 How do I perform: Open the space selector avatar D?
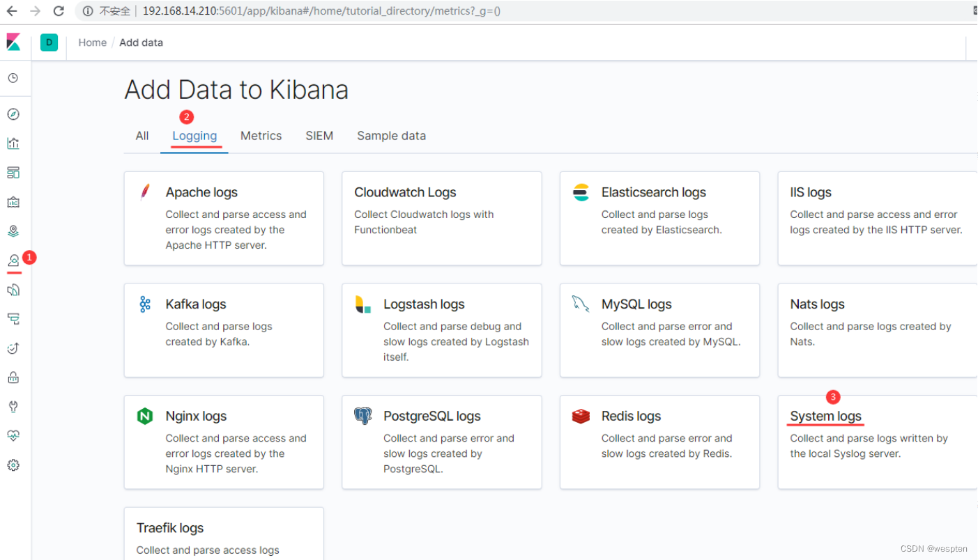[49, 42]
